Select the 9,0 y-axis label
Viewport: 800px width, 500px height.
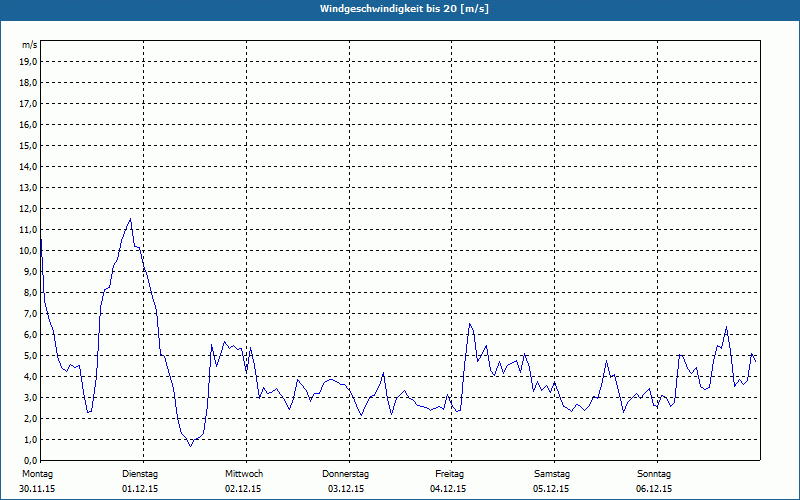click(x=30, y=271)
